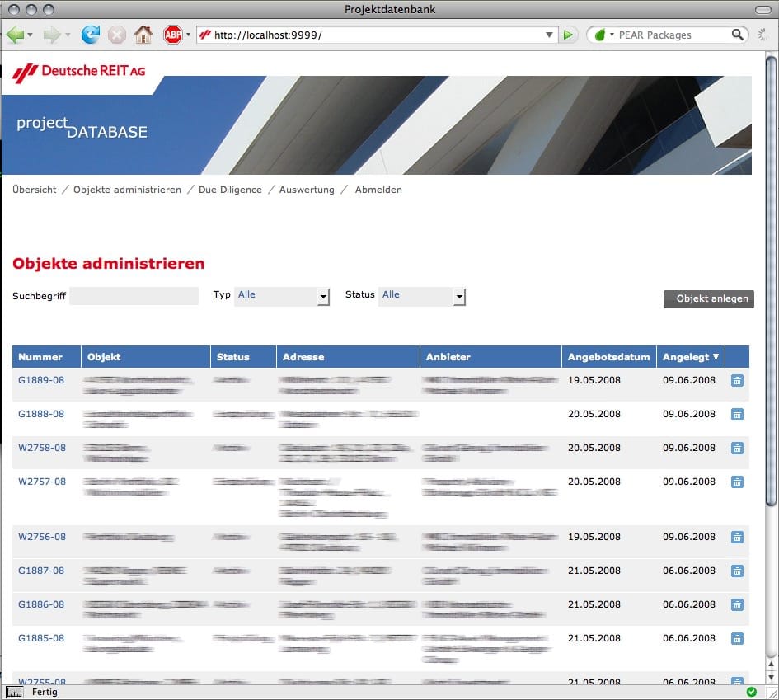This screenshot has height=700, width=779.
Task: Click Angebotsdatum 19.05.2008 in row G1889-08
Action: click(x=594, y=381)
